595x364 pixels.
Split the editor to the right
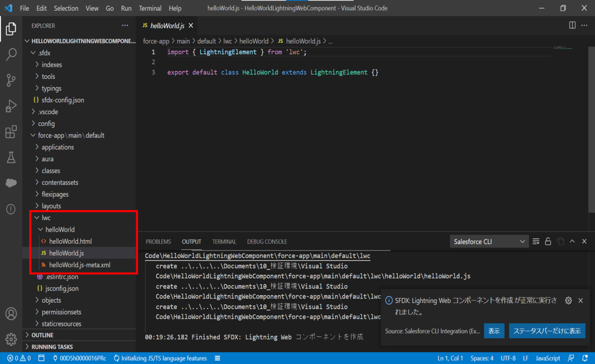572,25
